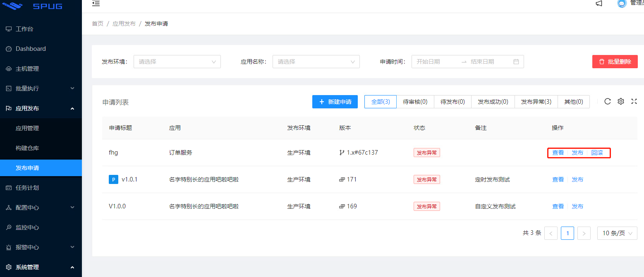Click the plus icon on 新建申请
Screen dimensions: 644x277
[x=321, y=102]
